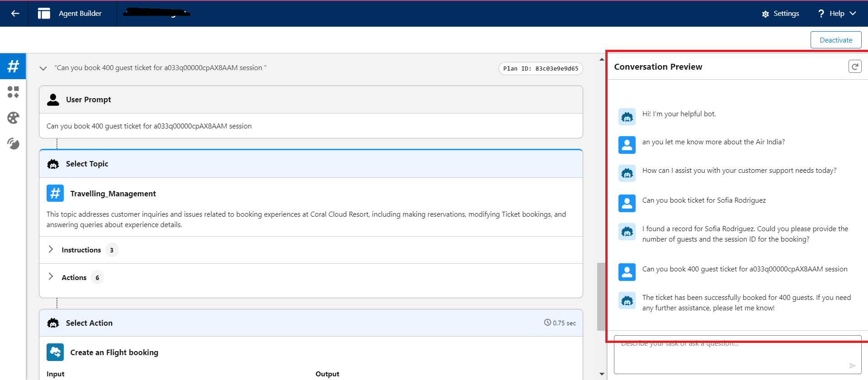Click the scrollbar down arrow of plan panel
Image resolution: width=868 pixels, height=380 pixels.
[602, 374]
